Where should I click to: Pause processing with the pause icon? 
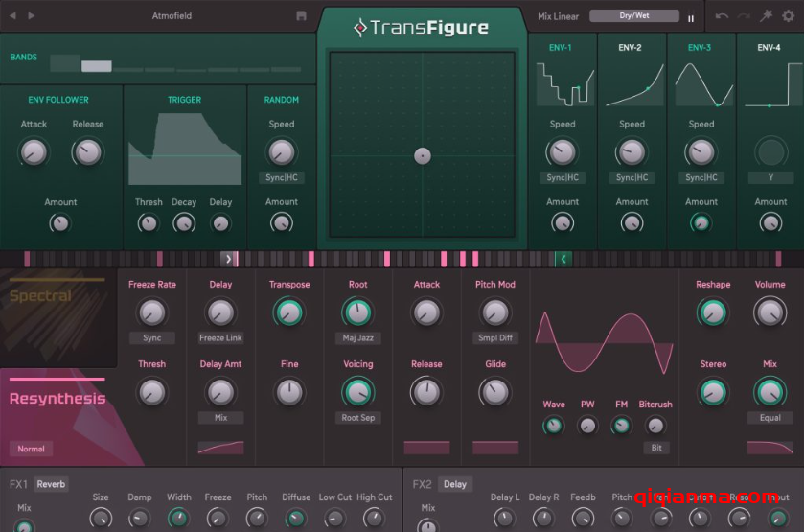pos(691,18)
